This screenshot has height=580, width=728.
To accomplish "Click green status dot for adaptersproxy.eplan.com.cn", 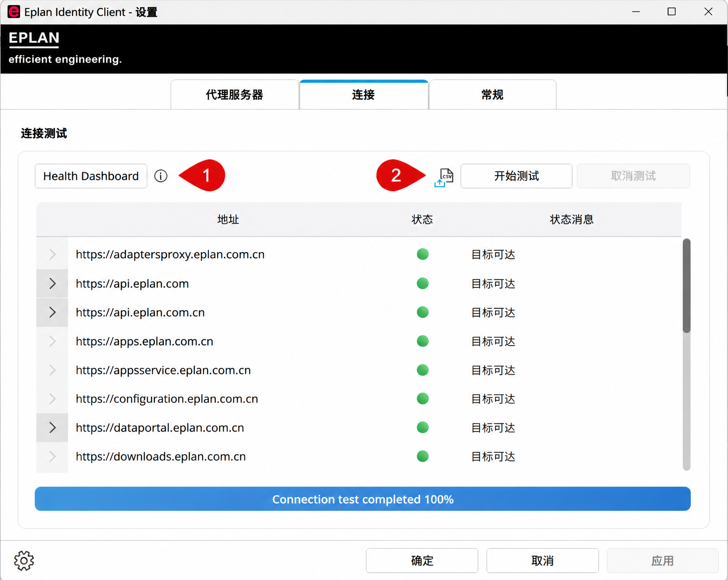I will coord(423,254).
